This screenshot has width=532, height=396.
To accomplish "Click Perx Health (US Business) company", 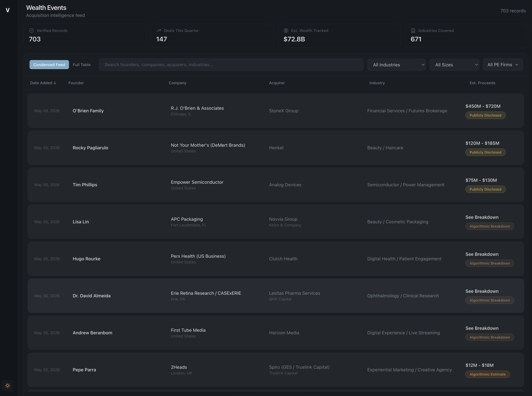I will click(198, 256).
